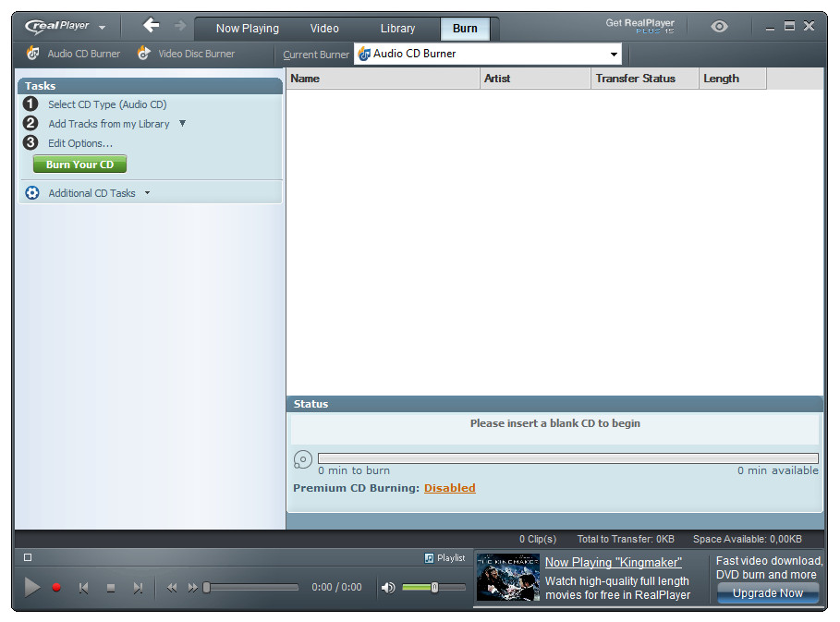Viewport: 840px width, 622px height.
Task: Click the Additional CD Tasks disc icon
Action: 32,193
